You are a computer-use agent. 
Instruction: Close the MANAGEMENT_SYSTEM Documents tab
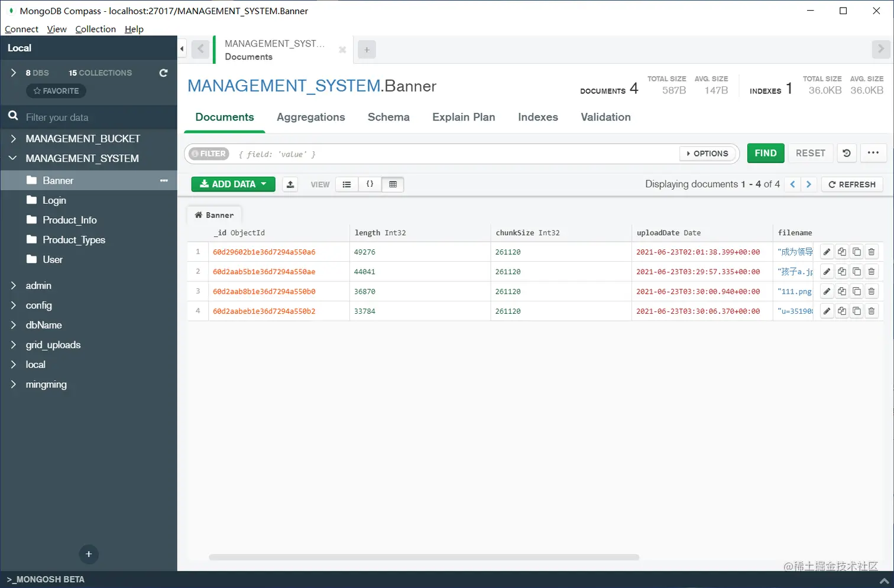tap(342, 50)
